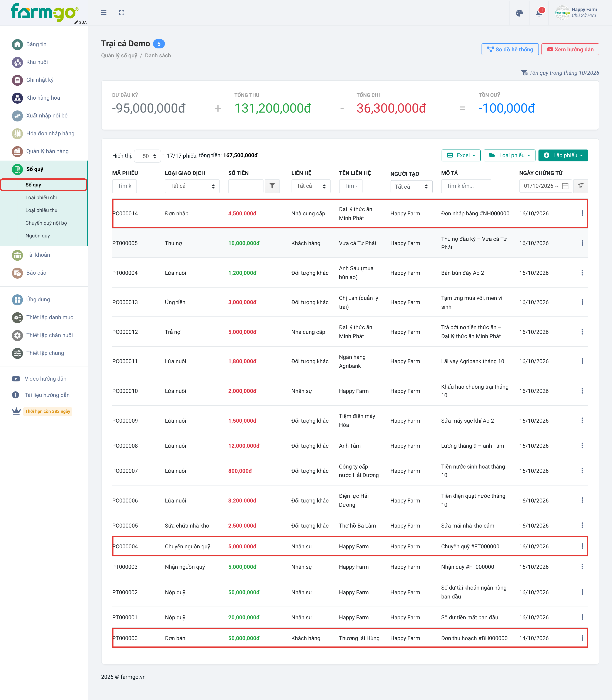Click the Hóa đơn nhập hàng icon
The width and height of the screenshot is (612, 700).
pyautogui.click(x=17, y=133)
